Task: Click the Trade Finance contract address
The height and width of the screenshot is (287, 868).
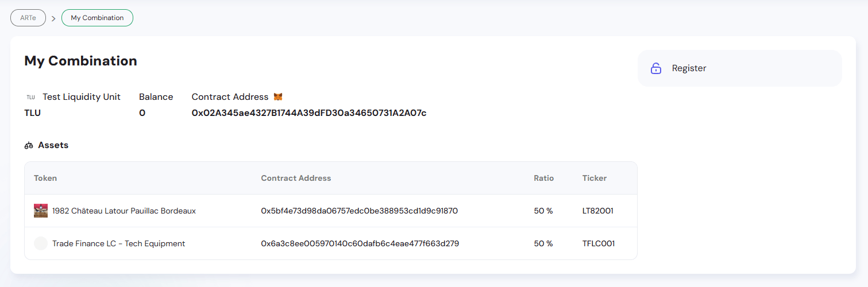Action: point(360,243)
